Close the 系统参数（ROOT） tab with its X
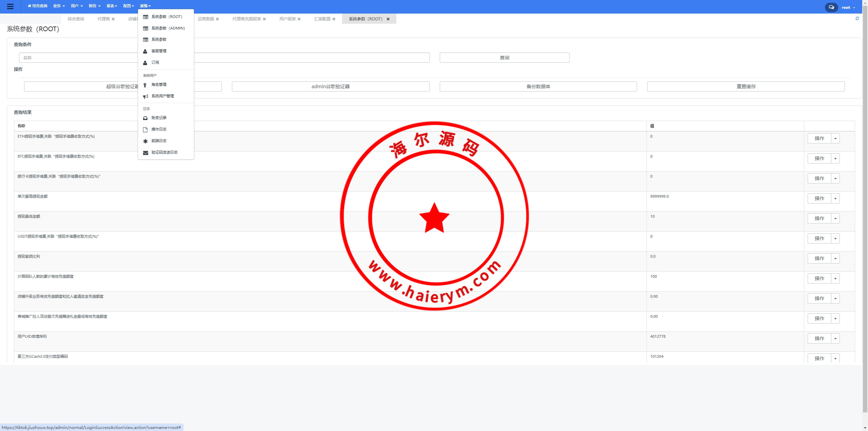The width and height of the screenshot is (868, 431). click(388, 19)
